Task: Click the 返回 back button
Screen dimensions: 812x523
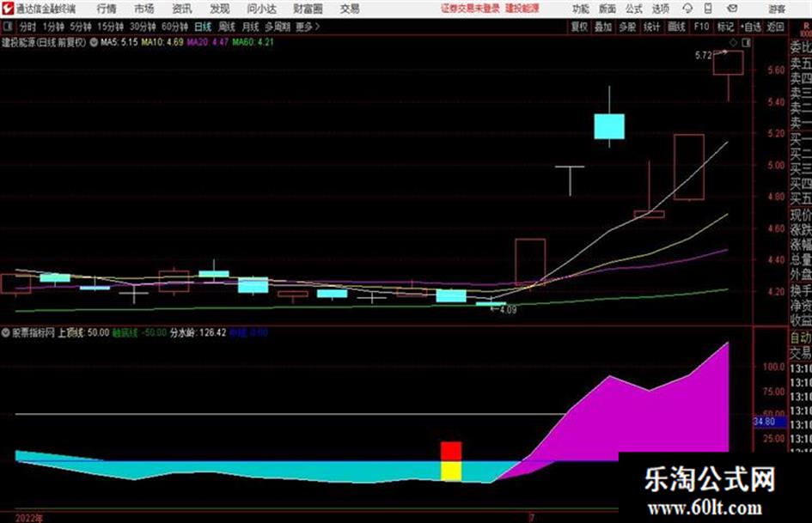Action: [x=775, y=27]
